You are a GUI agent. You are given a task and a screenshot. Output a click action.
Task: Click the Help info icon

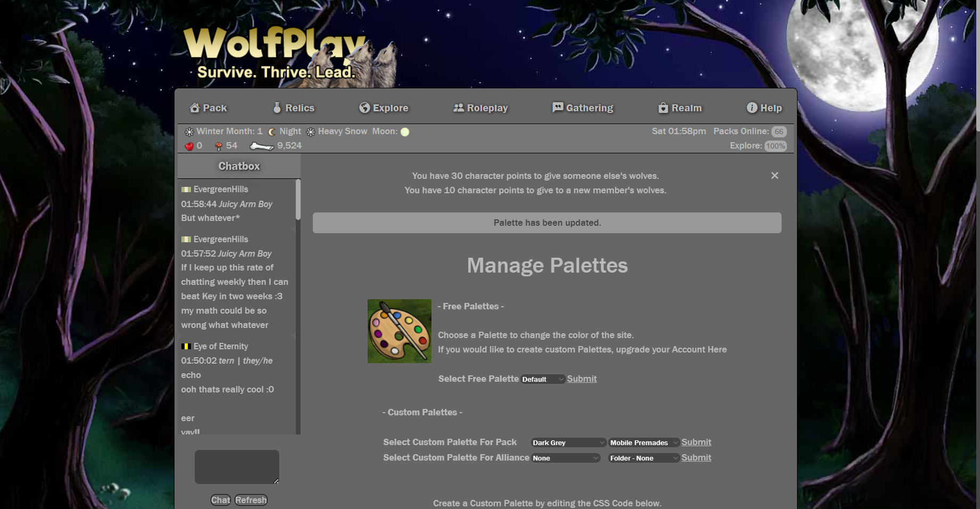click(752, 108)
